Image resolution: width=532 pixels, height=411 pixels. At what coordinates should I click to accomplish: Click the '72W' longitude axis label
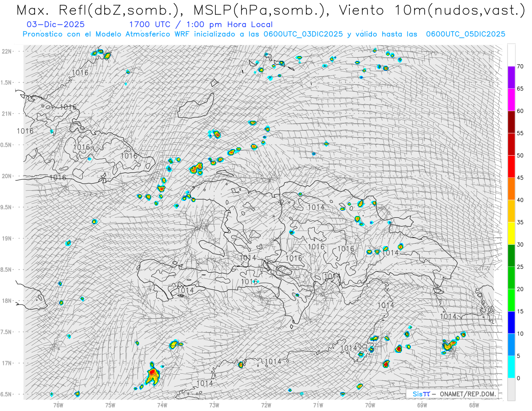tap(266, 404)
